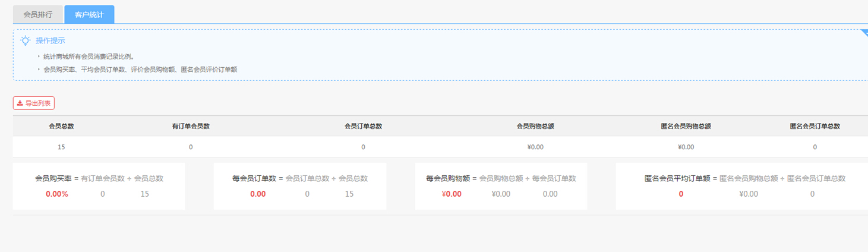868x252 pixels.
Task: Click the 匿名会员平均订单额 formula label
Action: (x=677, y=178)
